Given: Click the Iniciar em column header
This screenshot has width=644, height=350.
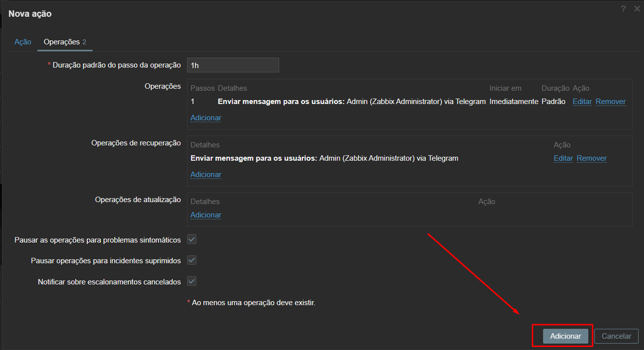Looking at the screenshot, I should coord(505,88).
